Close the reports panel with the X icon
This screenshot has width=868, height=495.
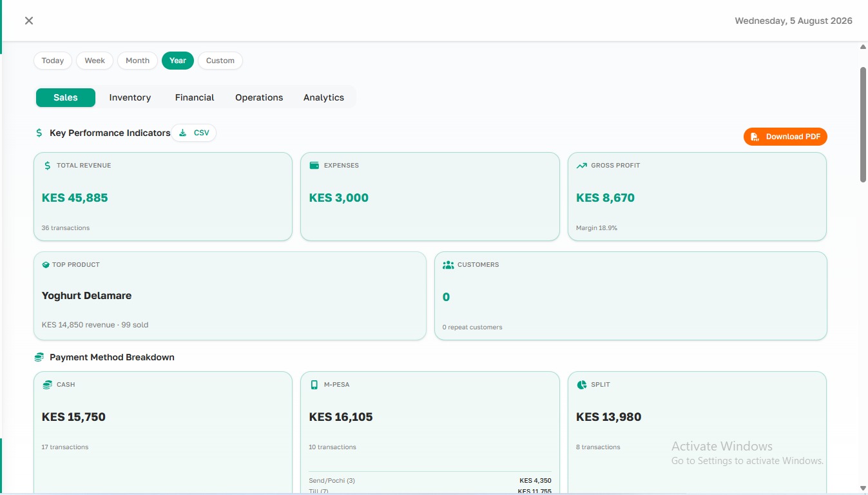[29, 21]
